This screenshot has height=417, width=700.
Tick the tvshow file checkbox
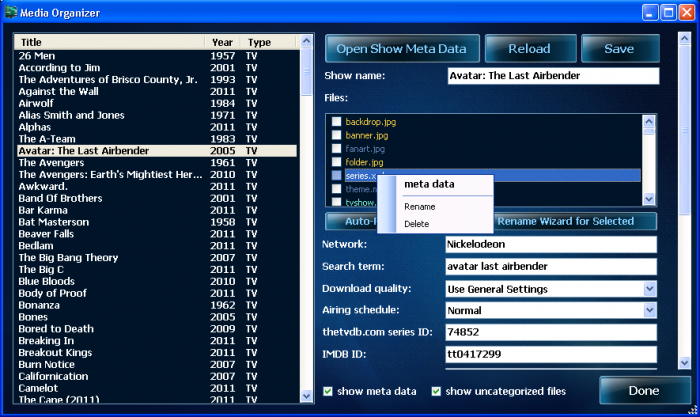tap(337, 202)
